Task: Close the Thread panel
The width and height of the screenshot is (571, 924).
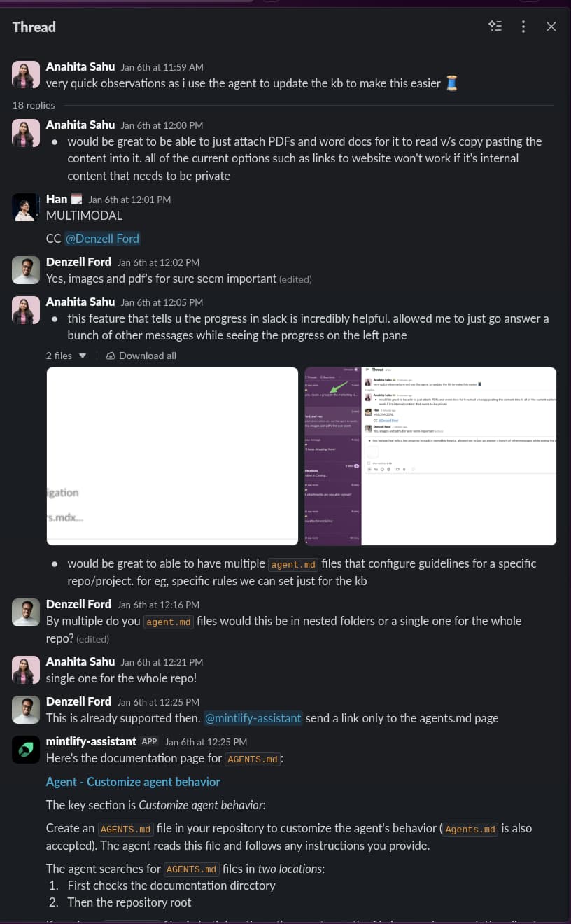Action: point(551,27)
